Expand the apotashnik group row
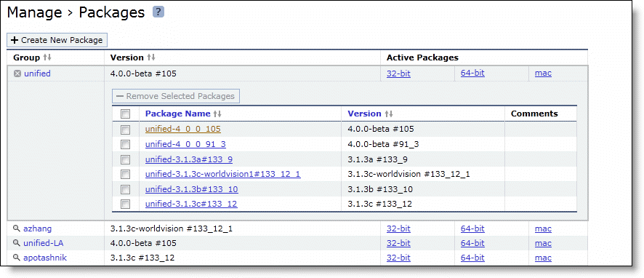This screenshot has height=278, width=644. pos(45,258)
